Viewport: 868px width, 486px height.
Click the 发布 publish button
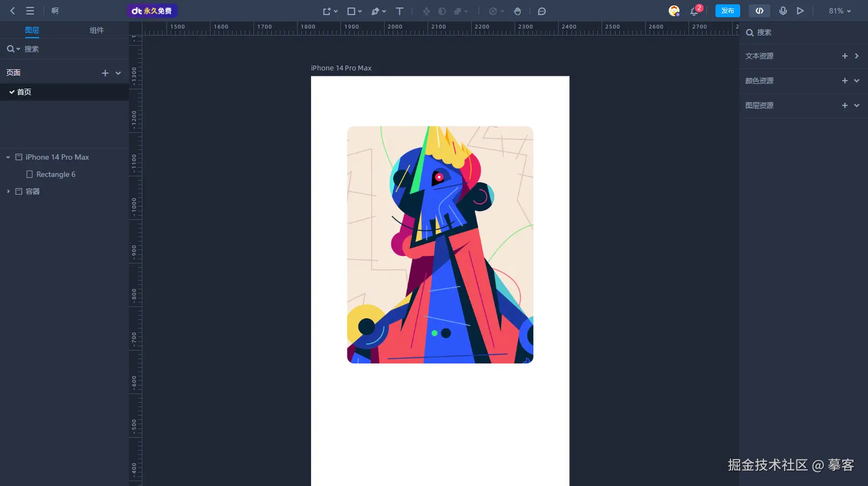pos(728,11)
